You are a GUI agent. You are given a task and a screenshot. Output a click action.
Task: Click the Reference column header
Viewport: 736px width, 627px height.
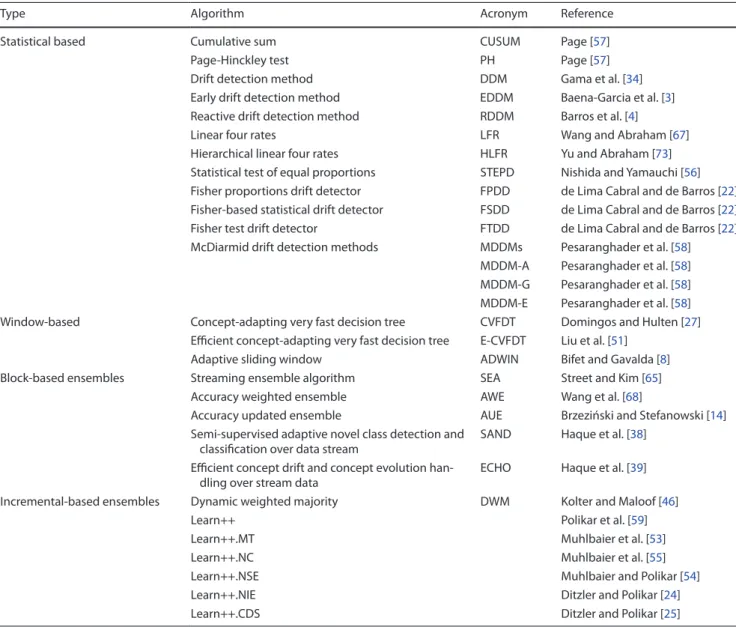coord(587,14)
